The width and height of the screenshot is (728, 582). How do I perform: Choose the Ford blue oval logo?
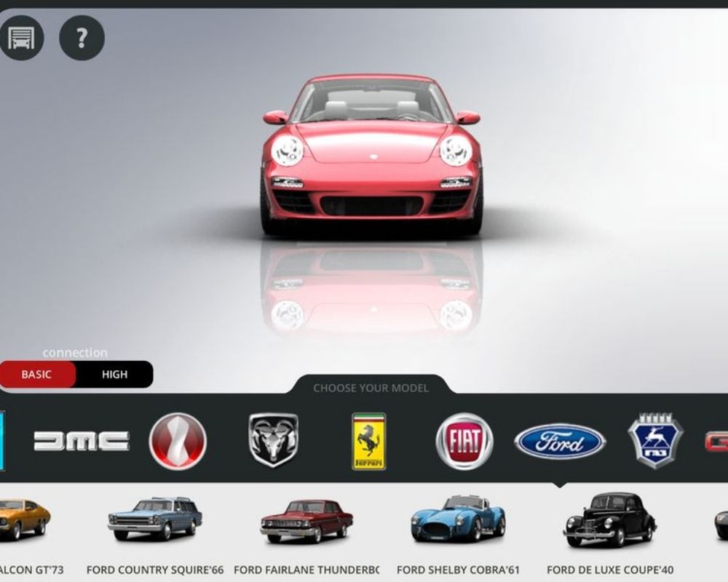point(559,442)
